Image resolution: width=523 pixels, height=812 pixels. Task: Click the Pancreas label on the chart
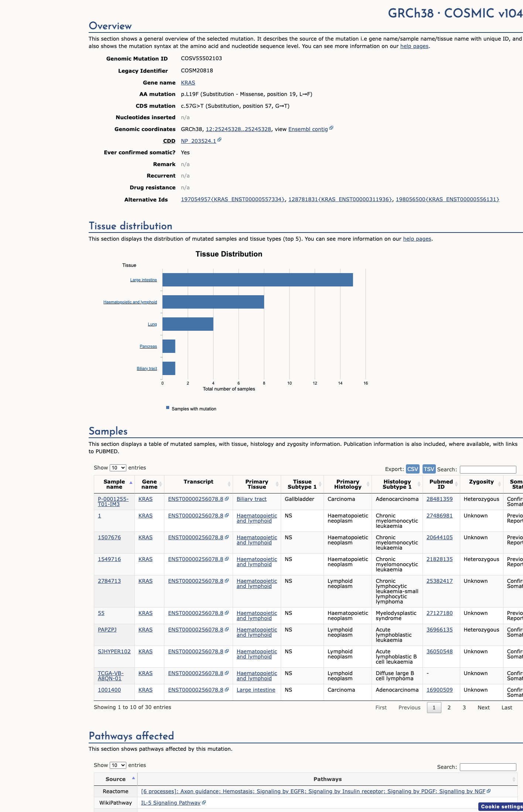click(148, 347)
